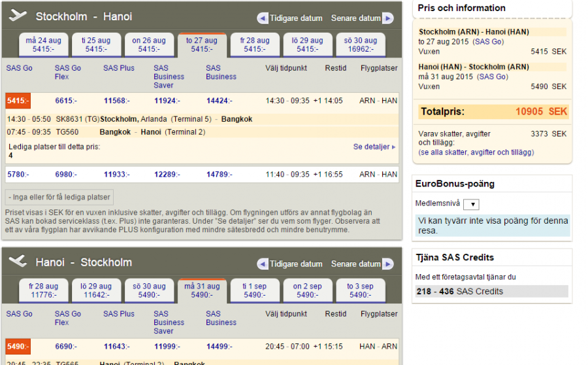This screenshot has width=588, height=365.
Task: Expand Se detaljer for the outbound flight
Action: click(374, 147)
